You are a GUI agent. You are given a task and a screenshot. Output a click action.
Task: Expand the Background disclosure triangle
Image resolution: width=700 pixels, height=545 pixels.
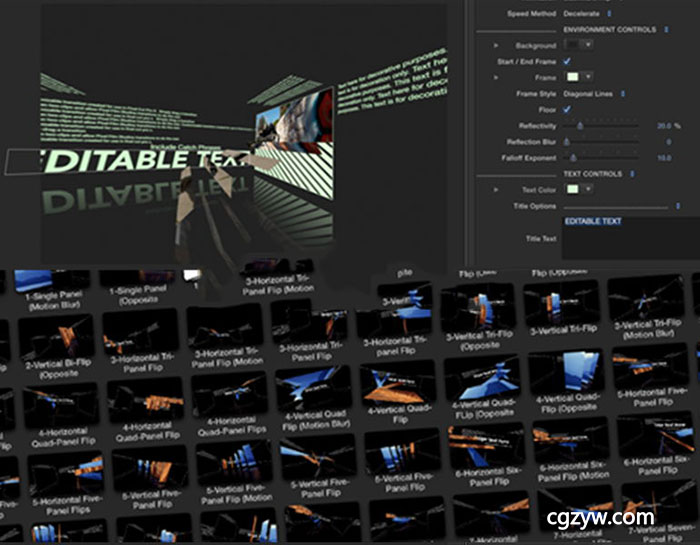point(496,46)
